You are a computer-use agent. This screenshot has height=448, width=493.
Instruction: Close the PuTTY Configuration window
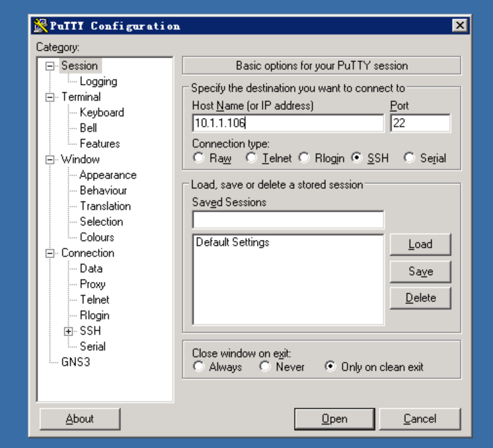click(x=460, y=25)
